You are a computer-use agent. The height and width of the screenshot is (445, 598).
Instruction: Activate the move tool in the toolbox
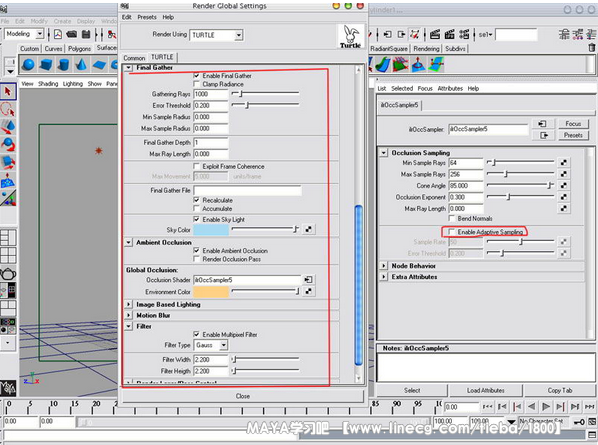(x=8, y=127)
